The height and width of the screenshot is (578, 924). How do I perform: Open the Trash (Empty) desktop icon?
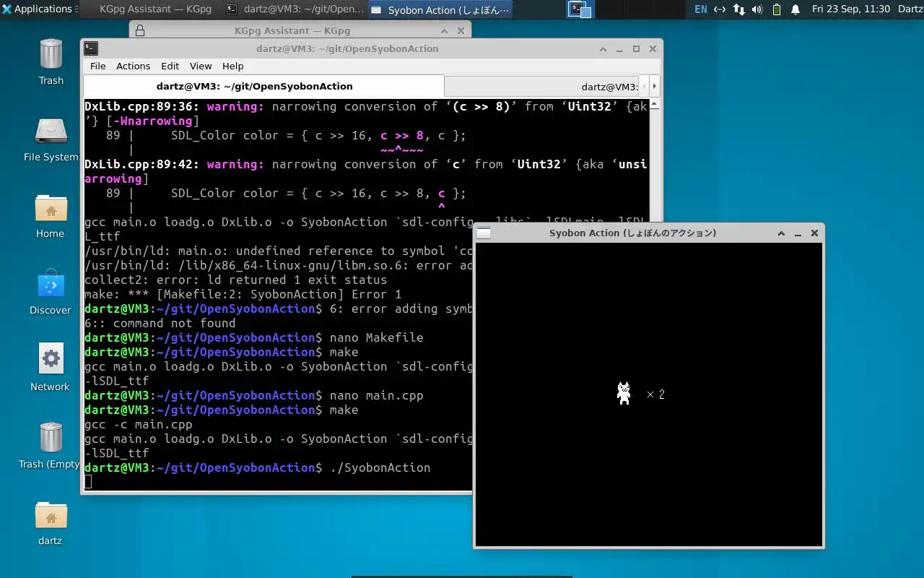[x=51, y=445]
